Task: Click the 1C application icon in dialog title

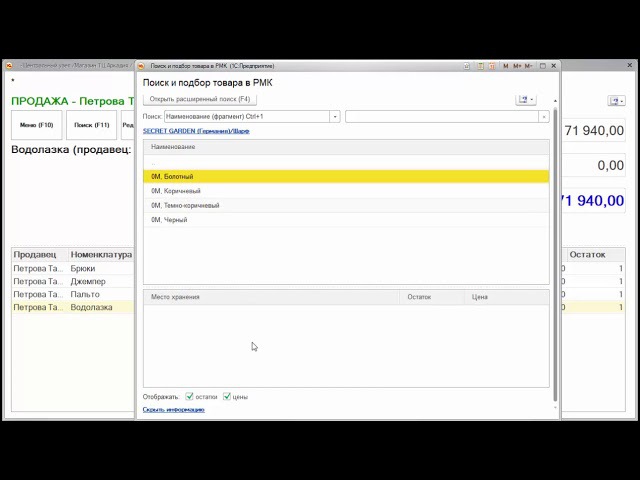Action: coord(143,66)
